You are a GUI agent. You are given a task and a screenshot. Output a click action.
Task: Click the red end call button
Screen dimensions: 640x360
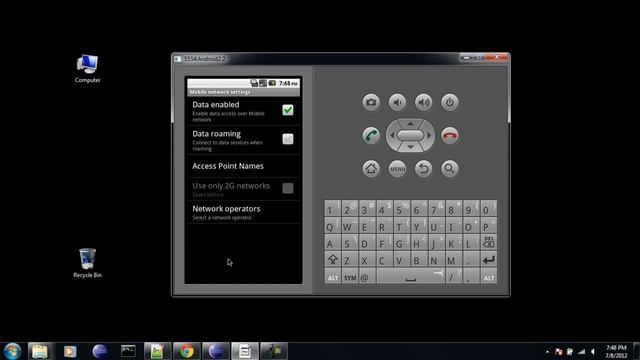pos(449,136)
